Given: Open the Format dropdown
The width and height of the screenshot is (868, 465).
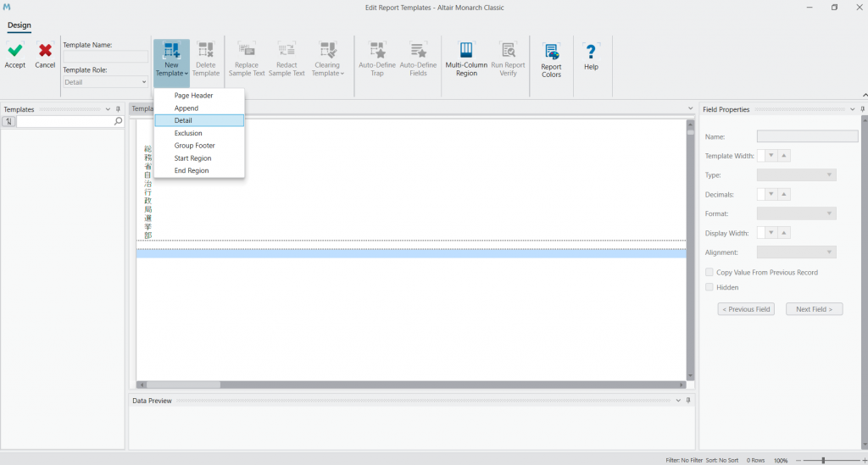Looking at the screenshot, I should [796, 213].
